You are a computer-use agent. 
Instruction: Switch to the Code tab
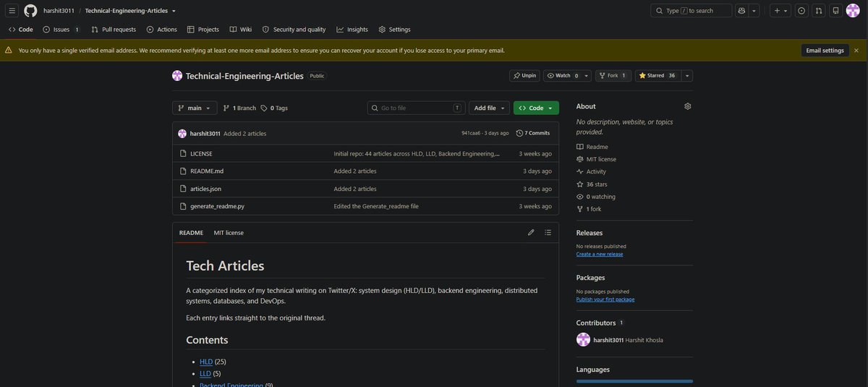[x=20, y=30]
